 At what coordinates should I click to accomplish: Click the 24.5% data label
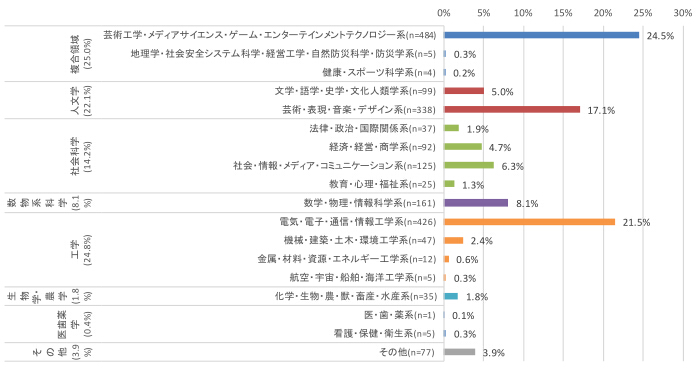click(660, 36)
